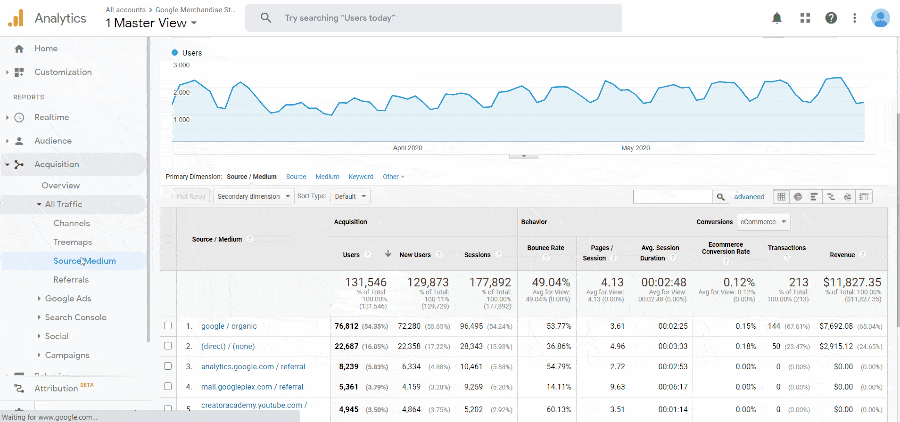Check the mail.googleplex.com / referral row checkbox
This screenshot has width=900, height=422.
168,386
